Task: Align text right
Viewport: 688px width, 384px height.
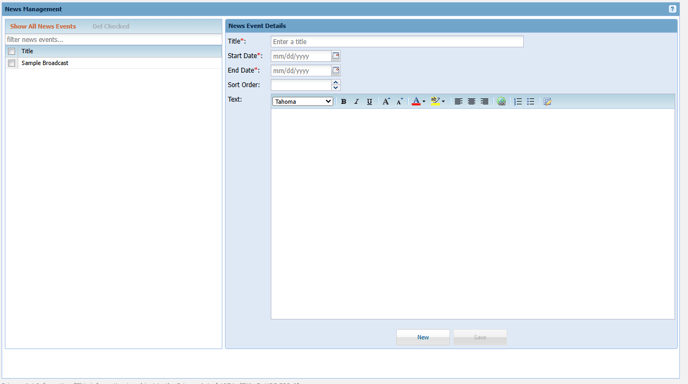Action: [484, 101]
